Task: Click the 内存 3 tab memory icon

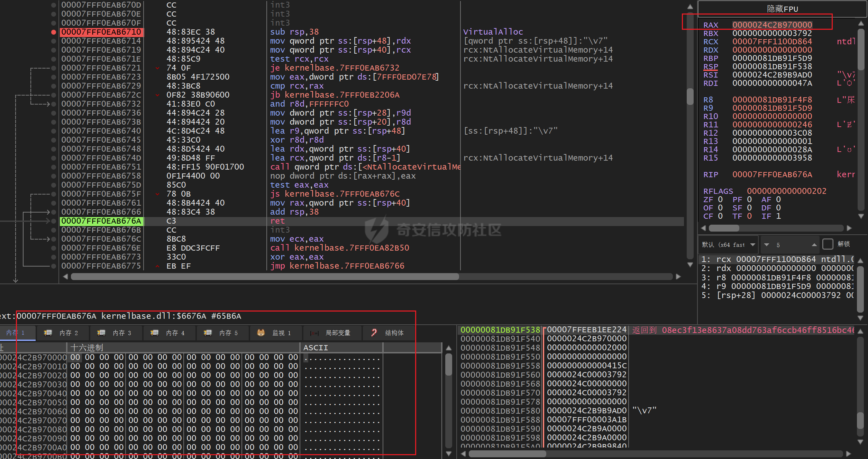Action: tap(101, 333)
